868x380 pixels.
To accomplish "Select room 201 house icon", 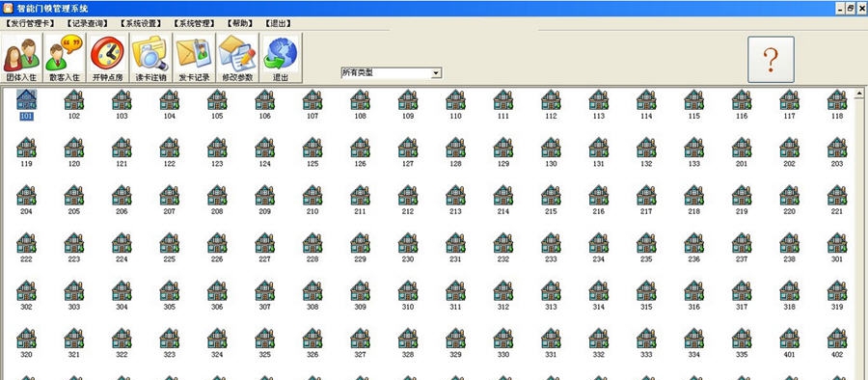I will click(x=742, y=148).
